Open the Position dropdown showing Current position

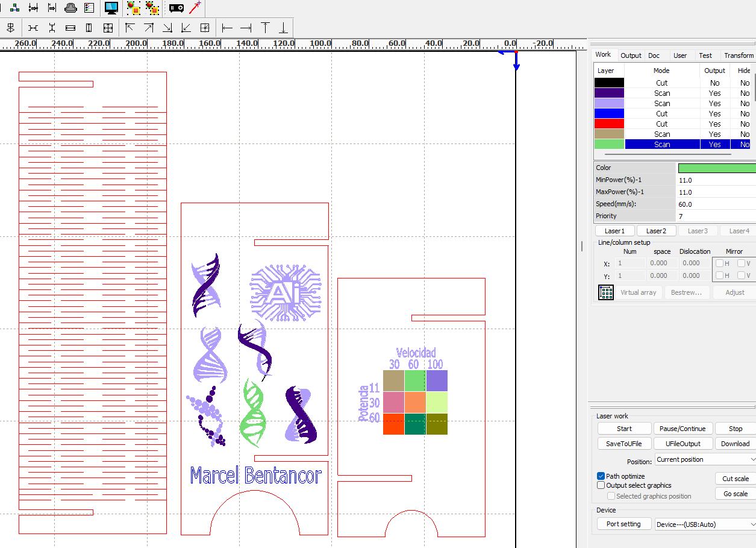click(x=705, y=459)
